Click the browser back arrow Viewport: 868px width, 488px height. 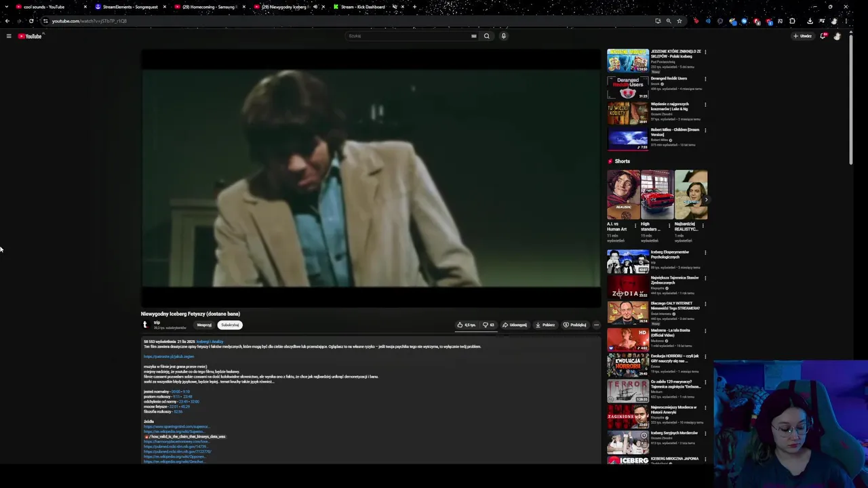pyautogui.click(x=7, y=21)
